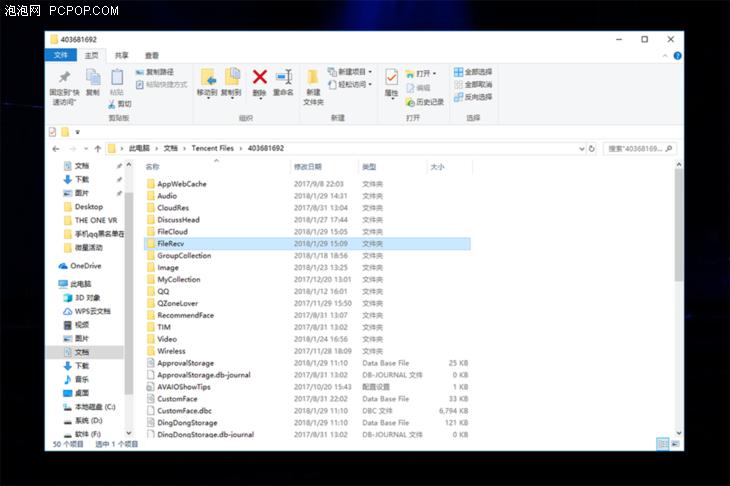This screenshot has width=730, height=486.
Task: Click Select None (全部取消) in ribbon
Action: (x=472, y=84)
